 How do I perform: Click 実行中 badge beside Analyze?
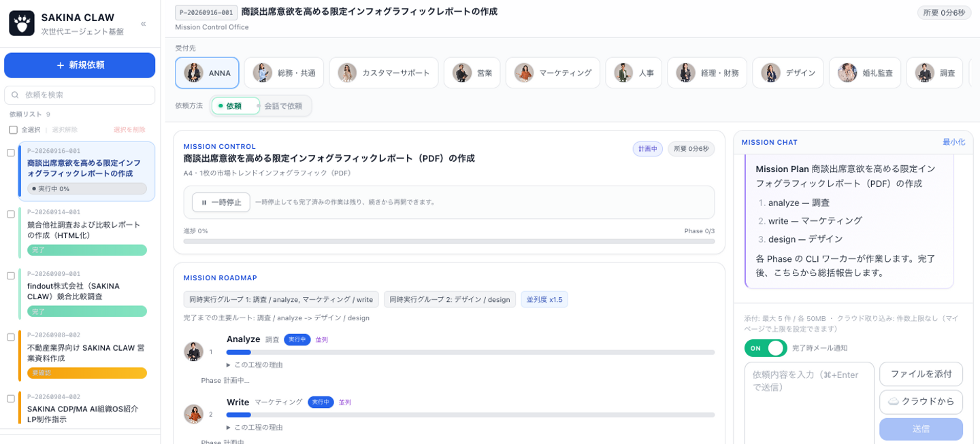click(297, 339)
